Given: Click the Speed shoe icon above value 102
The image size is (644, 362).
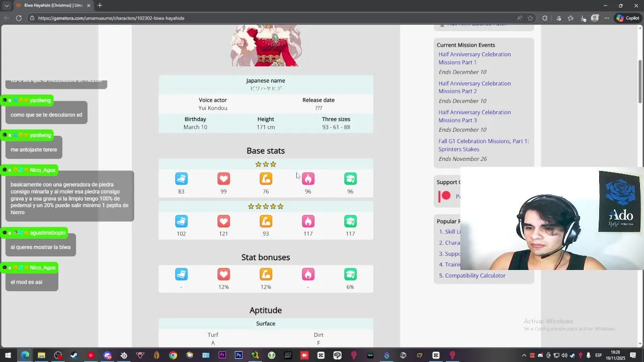Looking at the screenshot, I should [181, 221].
